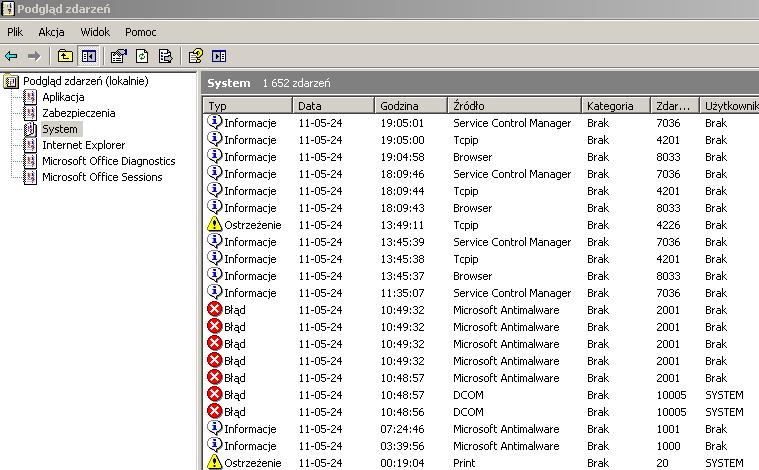Click the Forward arrow toolbar icon

click(x=33, y=56)
